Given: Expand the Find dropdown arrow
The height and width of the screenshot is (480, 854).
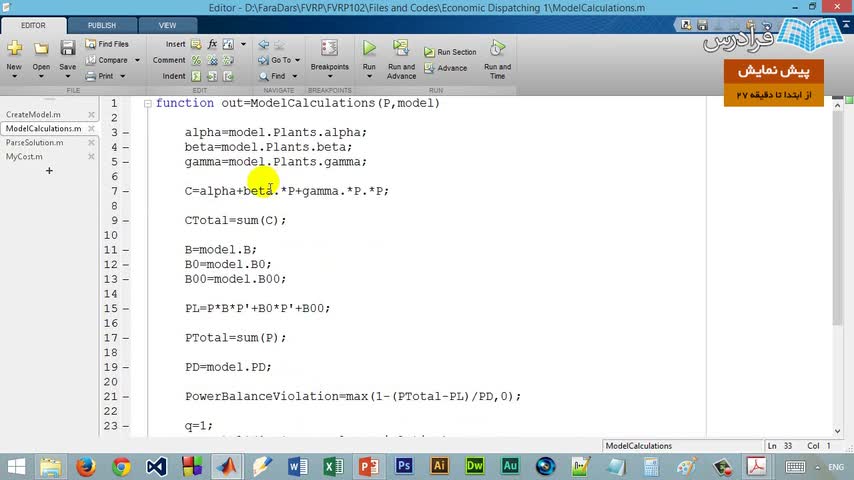Looking at the screenshot, I should [x=295, y=76].
